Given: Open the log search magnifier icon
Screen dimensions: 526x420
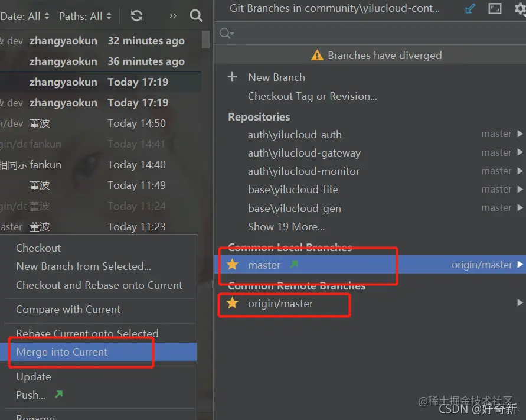Looking at the screenshot, I should (196, 16).
